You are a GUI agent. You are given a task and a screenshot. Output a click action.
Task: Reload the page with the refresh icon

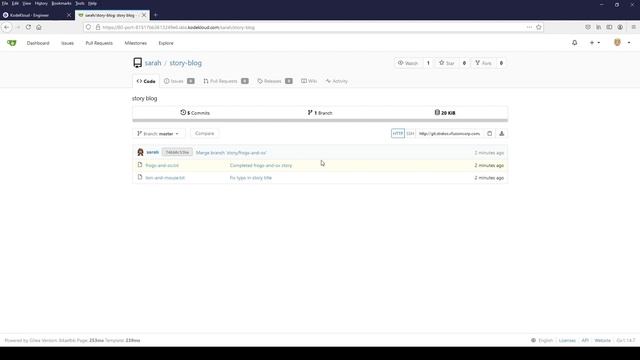(x=28, y=27)
